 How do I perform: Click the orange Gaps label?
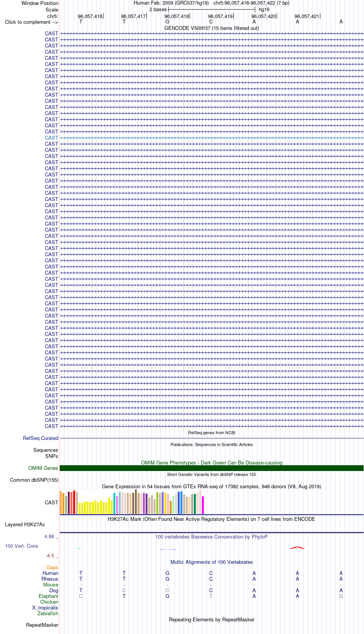[52, 567]
